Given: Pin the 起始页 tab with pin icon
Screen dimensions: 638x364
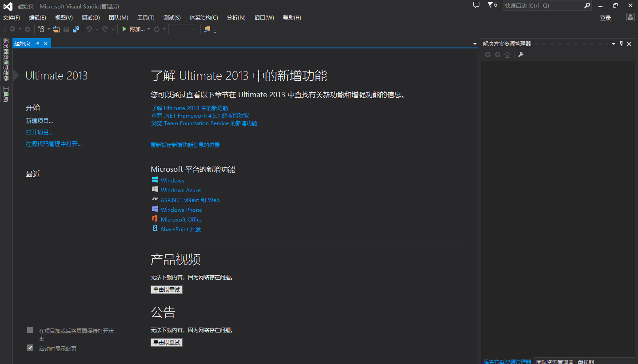Looking at the screenshot, I should click(37, 44).
